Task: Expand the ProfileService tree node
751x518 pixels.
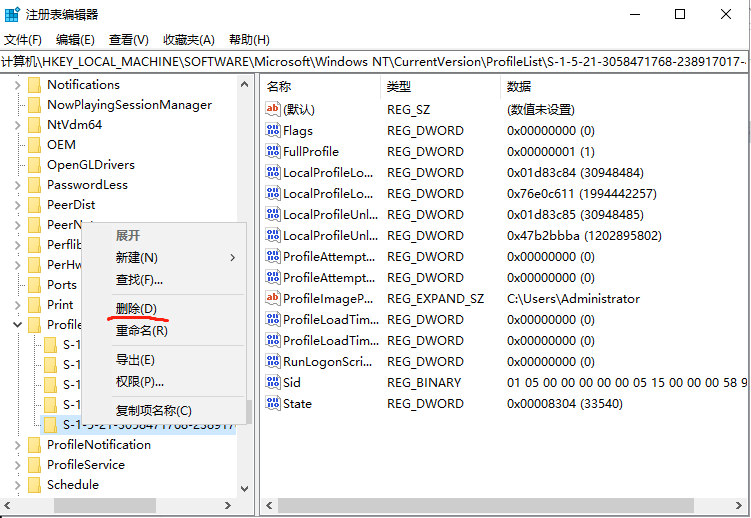Action: tap(17, 465)
